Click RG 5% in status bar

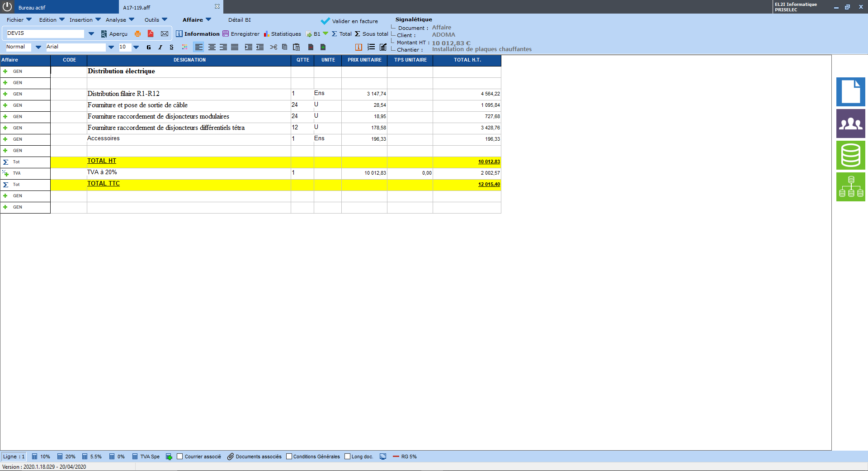(405, 457)
